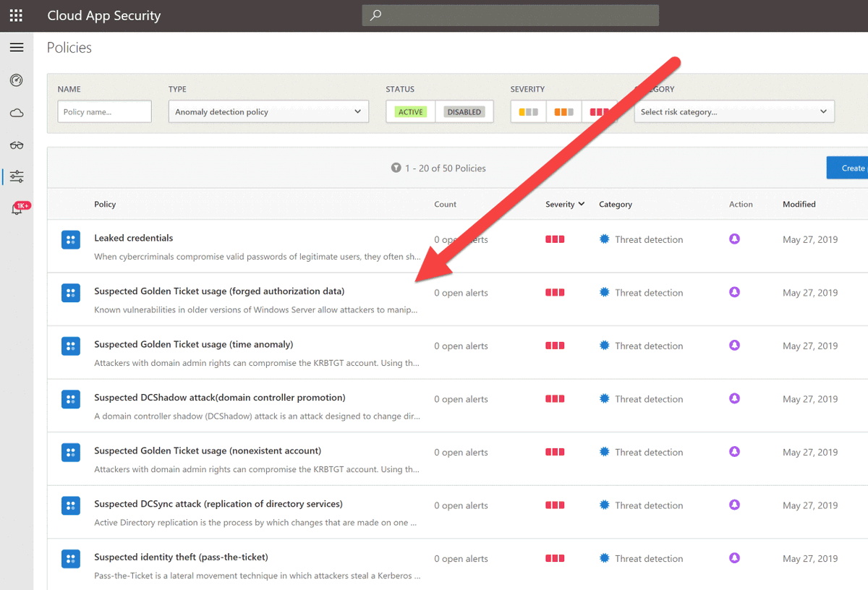
Task: Open the Investigate glasses icon in sidebar
Action: click(17, 145)
